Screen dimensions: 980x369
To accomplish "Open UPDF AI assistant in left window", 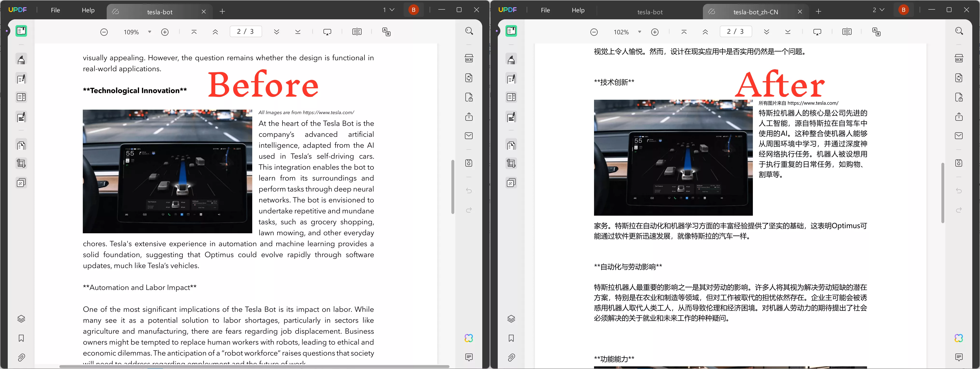I will coord(469,338).
